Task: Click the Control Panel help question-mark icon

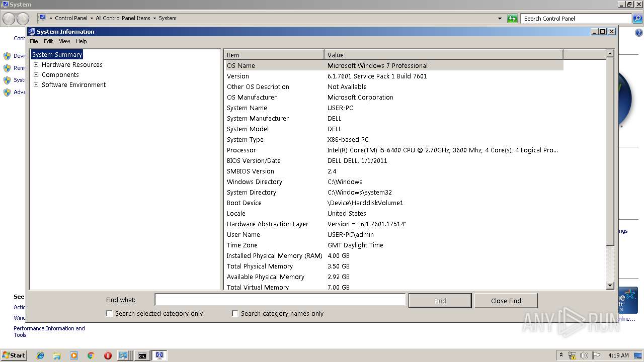Action: point(638,33)
